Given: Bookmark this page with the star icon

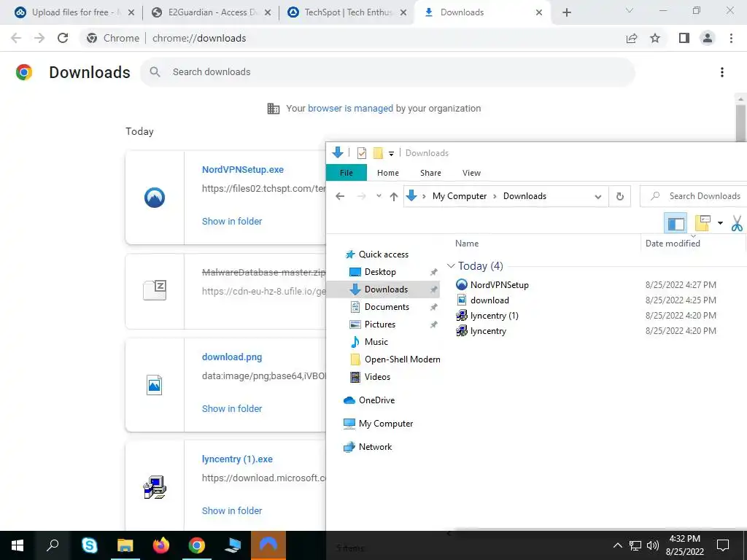Looking at the screenshot, I should [655, 38].
